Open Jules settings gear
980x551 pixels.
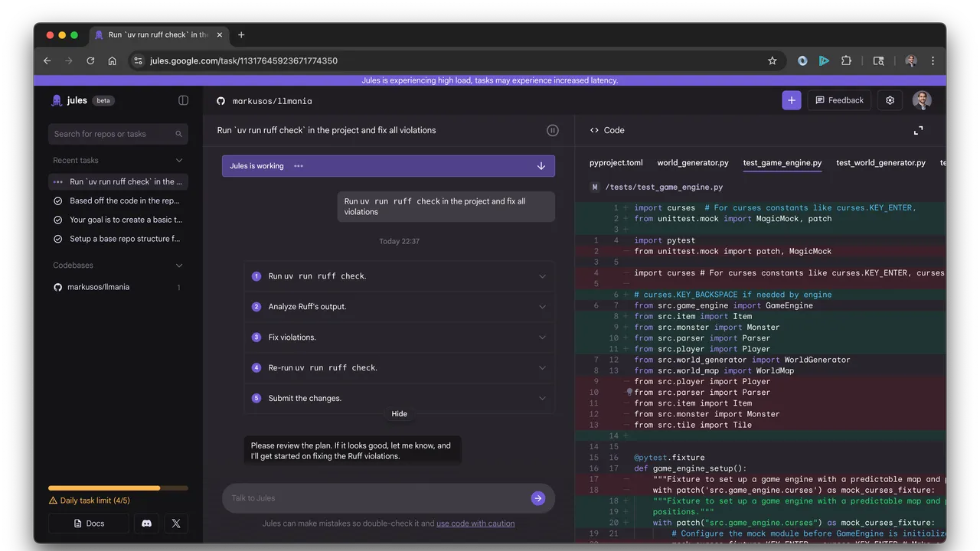pyautogui.click(x=890, y=100)
